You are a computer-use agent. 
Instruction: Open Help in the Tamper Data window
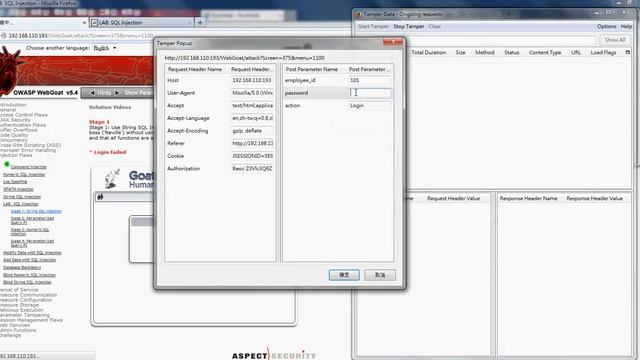coord(626,26)
